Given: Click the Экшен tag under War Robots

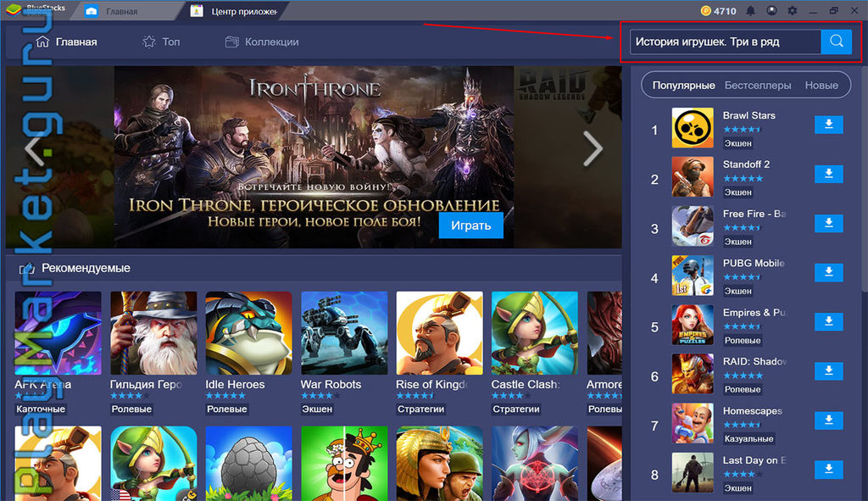Looking at the screenshot, I should [x=317, y=409].
